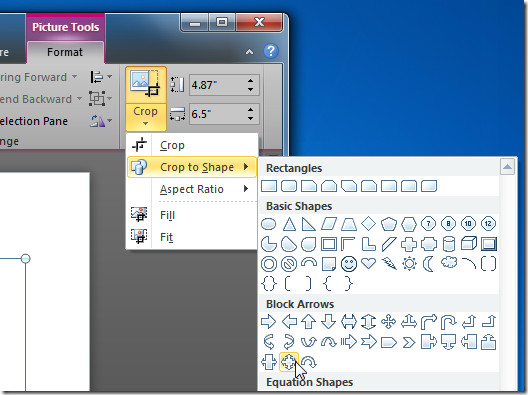Select the Cube shape

pyautogui.click(x=469, y=243)
